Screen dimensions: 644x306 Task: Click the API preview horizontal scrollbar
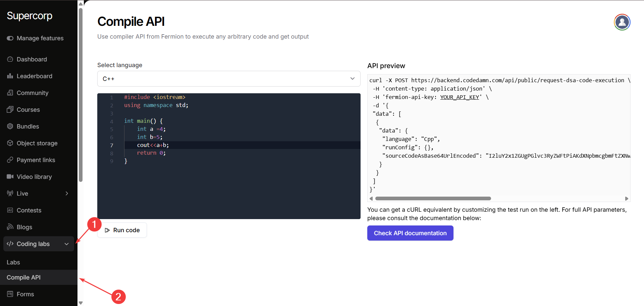433,199
